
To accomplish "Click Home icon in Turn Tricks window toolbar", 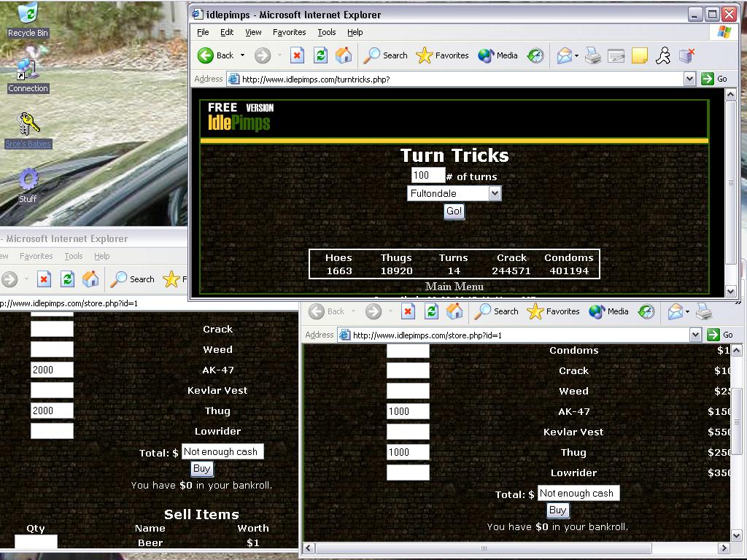I will [344, 55].
